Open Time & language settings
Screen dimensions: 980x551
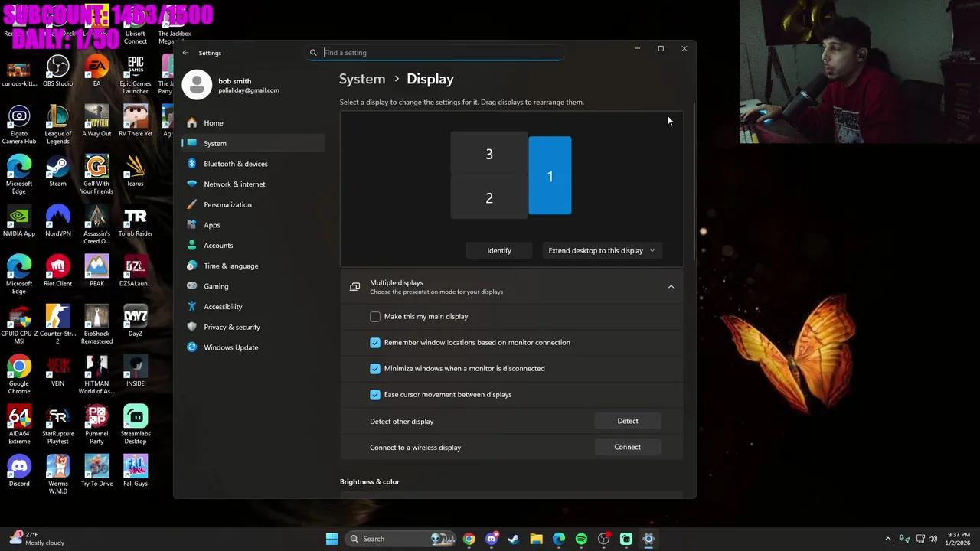pyautogui.click(x=253, y=266)
